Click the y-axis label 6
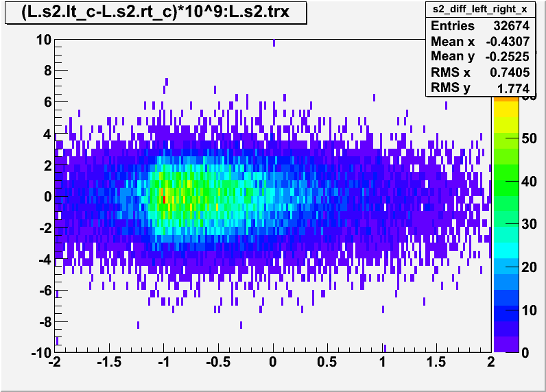Image resolution: width=546 pixels, height=392 pixels. [48, 102]
